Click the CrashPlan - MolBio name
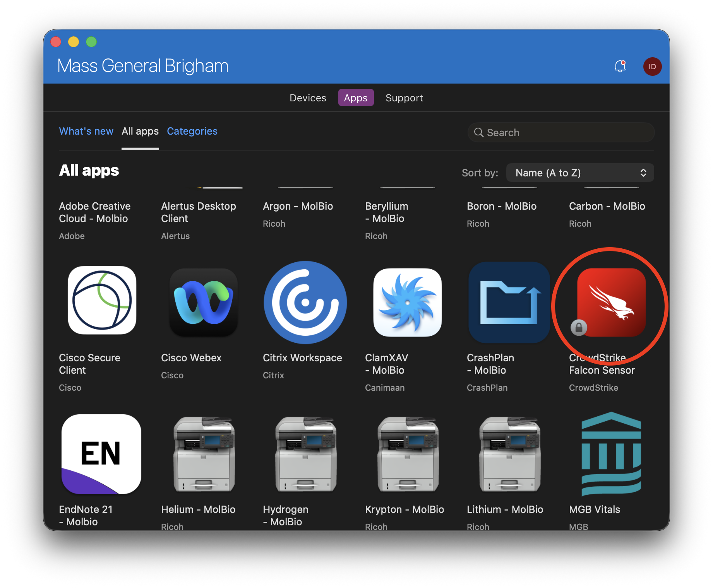 [490, 364]
